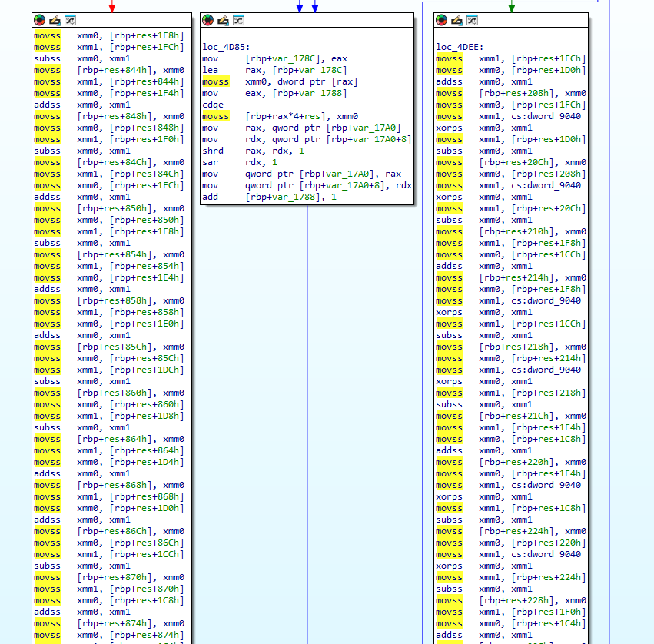The width and height of the screenshot is (654, 644).
Task: Click line 'movss [rbp+res+228h], xmm0'
Action: 511,601
